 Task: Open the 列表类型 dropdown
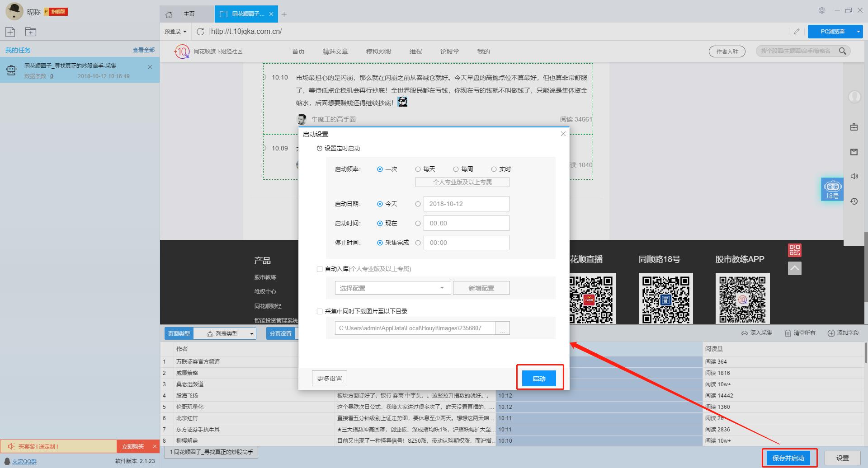pos(225,333)
